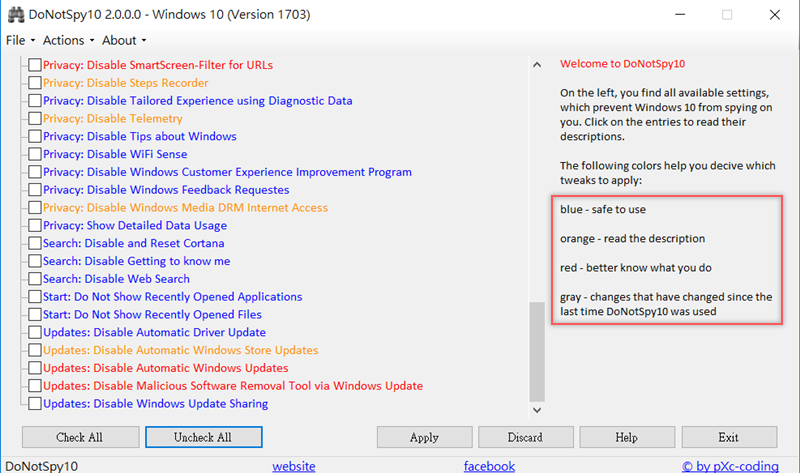
Task: Open the Actions menu
Action: (68, 40)
